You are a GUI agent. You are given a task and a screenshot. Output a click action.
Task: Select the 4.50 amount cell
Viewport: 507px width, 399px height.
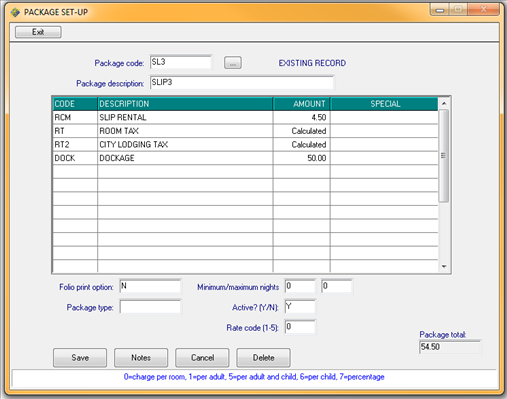pyautogui.click(x=302, y=118)
